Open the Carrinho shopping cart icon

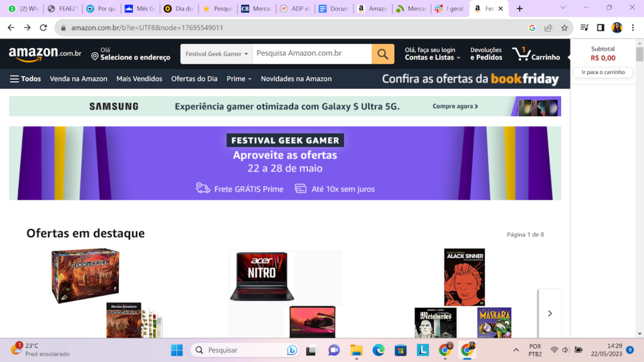tap(536, 54)
